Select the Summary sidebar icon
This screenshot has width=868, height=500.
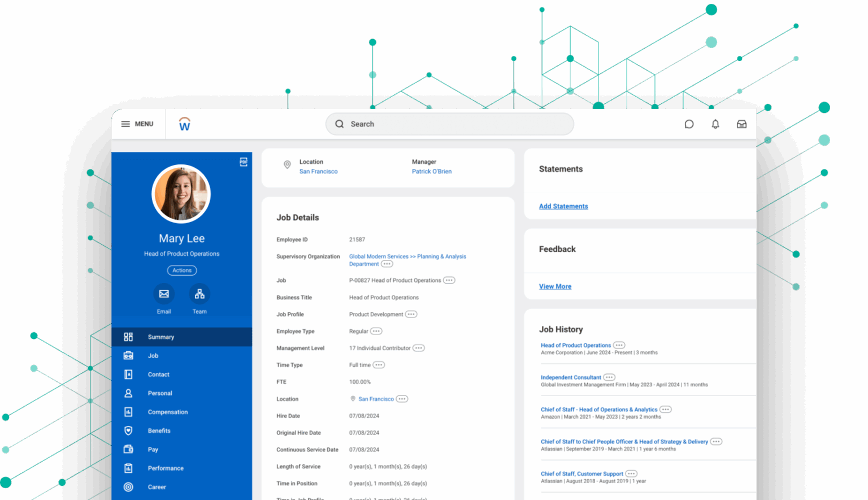128,336
